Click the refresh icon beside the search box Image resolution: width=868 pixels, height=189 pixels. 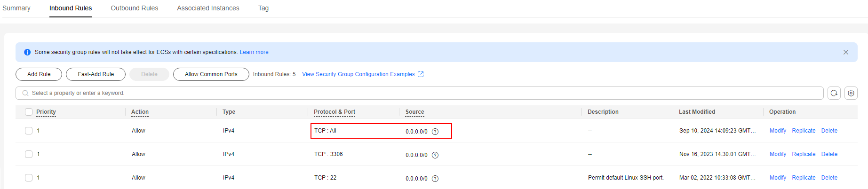(834, 93)
